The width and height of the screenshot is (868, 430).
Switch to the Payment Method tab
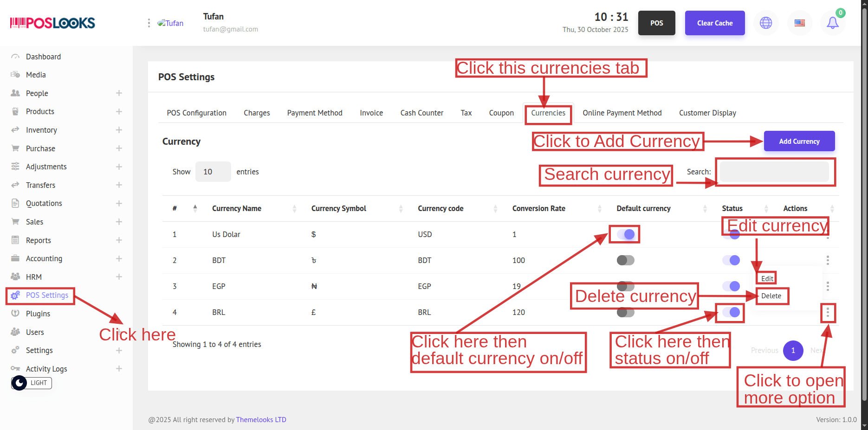click(x=314, y=113)
